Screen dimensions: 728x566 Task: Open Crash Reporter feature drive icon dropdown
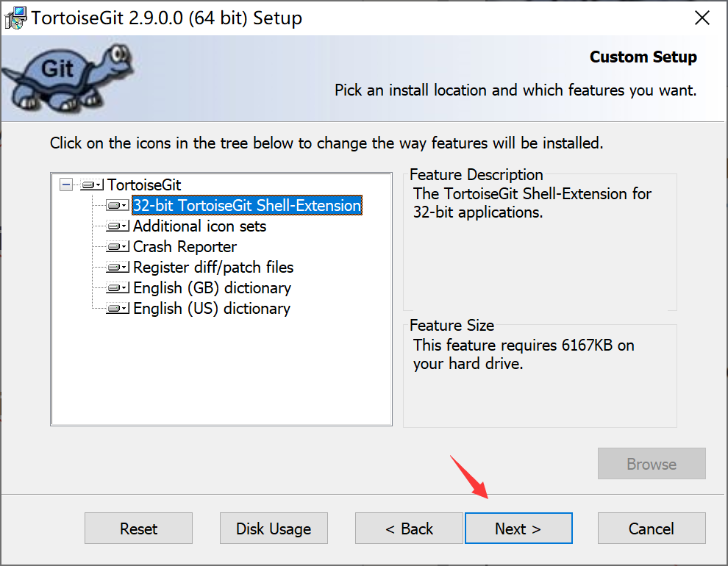118,247
